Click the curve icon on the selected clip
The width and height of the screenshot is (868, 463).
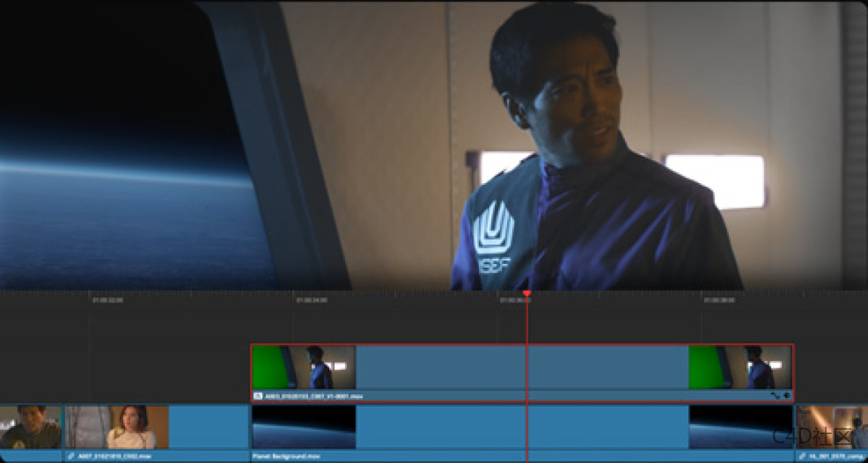[775, 396]
